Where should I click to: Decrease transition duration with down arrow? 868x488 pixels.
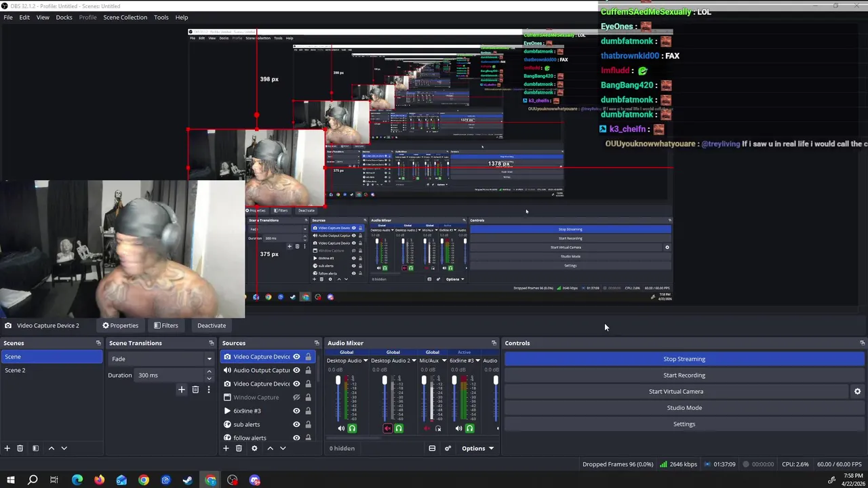209,378
